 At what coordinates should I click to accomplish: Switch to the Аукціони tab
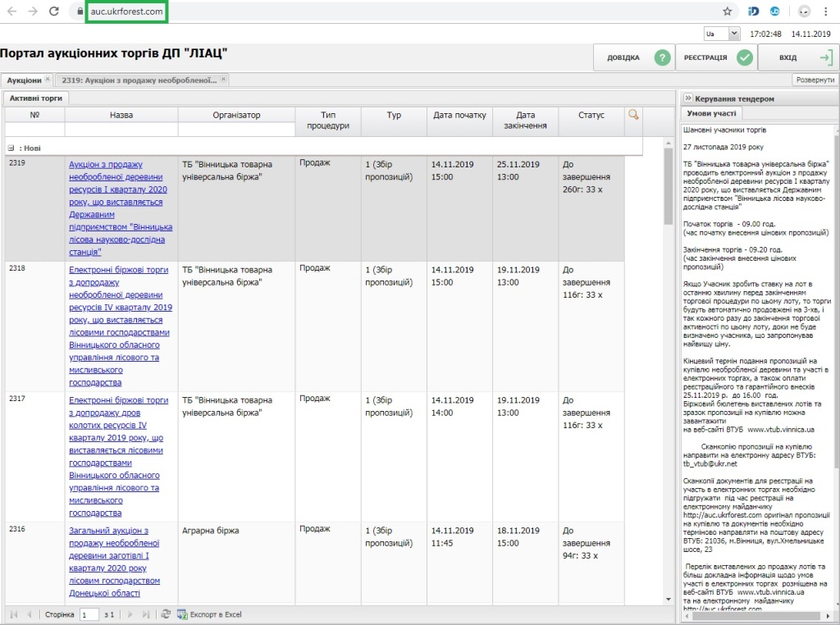[24, 80]
